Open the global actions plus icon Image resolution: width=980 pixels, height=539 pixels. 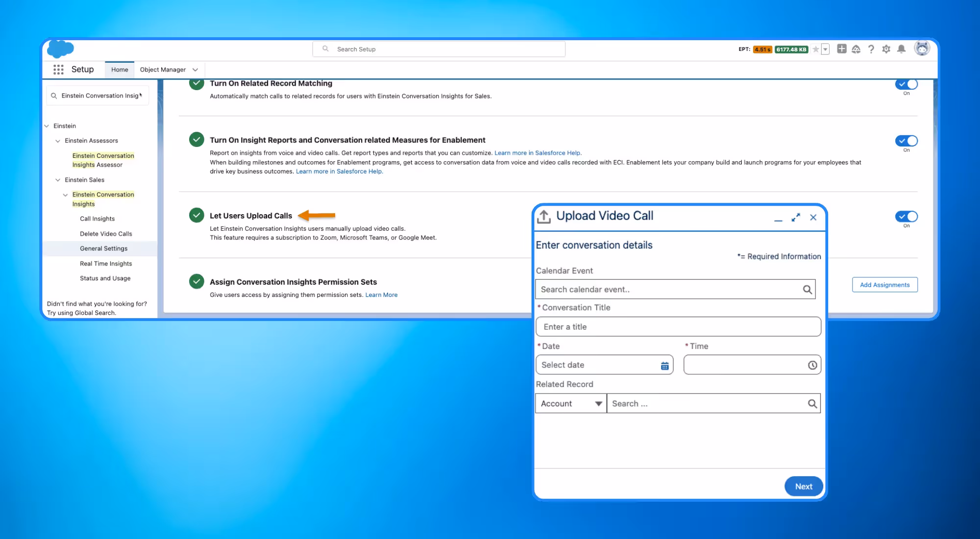coord(841,49)
